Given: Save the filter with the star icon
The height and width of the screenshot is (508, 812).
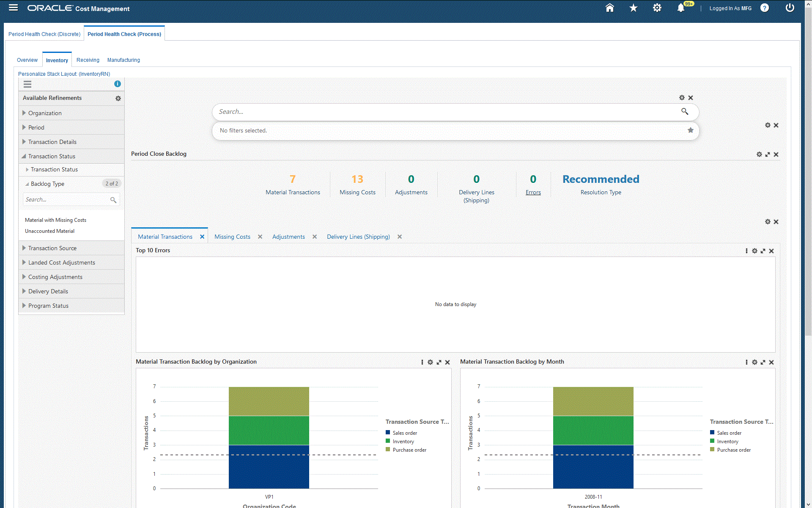Looking at the screenshot, I should [x=690, y=130].
